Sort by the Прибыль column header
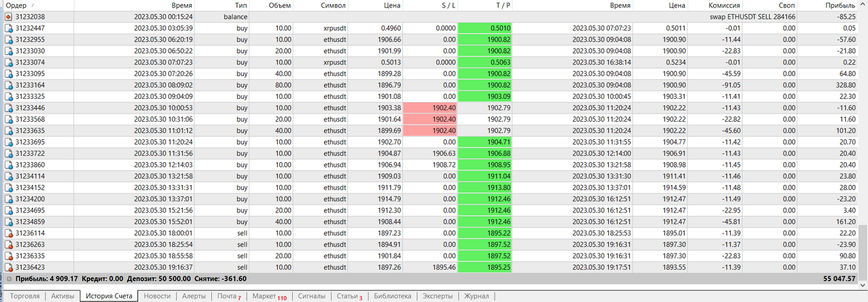This screenshot has height=302, width=868. tap(828, 5)
